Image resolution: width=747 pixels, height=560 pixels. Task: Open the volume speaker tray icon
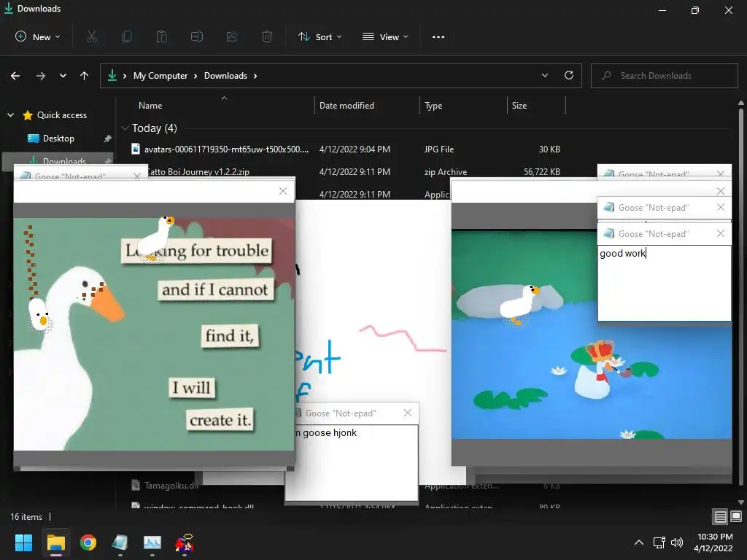pyautogui.click(x=676, y=542)
